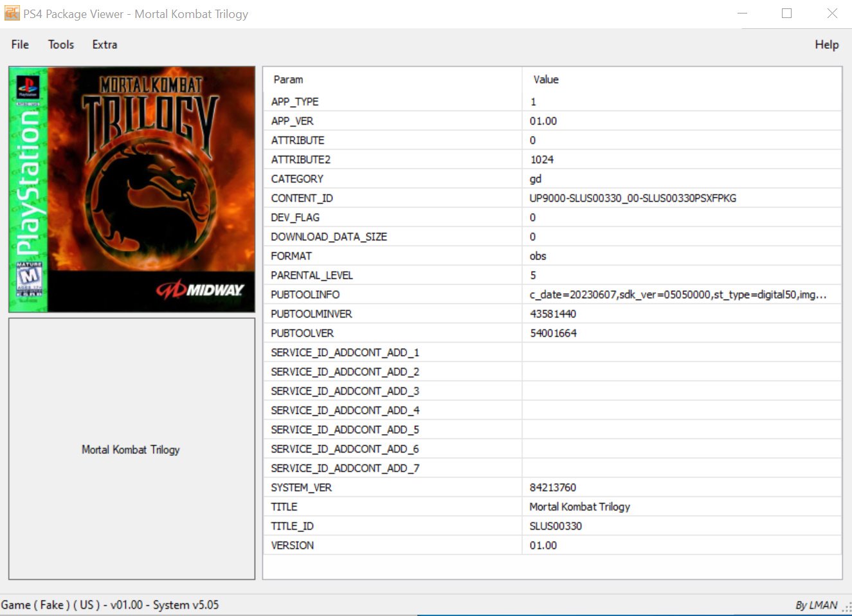Click the VERSION parameter cell
The height and width of the screenshot is (616, 852).
point(392,545)
